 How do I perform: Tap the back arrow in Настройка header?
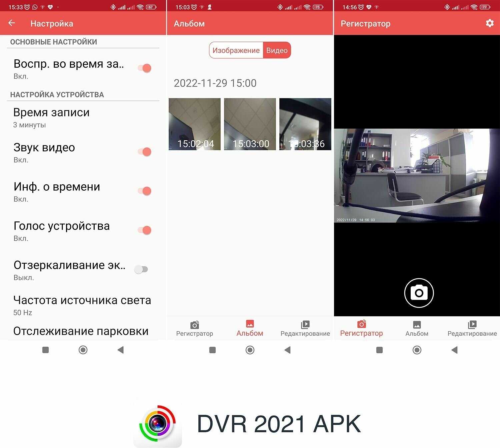[12, 23]
